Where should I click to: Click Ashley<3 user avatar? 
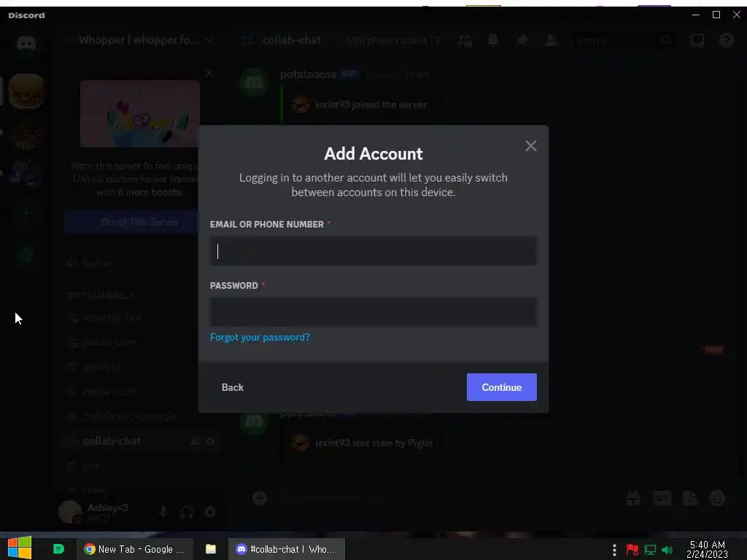70,513
